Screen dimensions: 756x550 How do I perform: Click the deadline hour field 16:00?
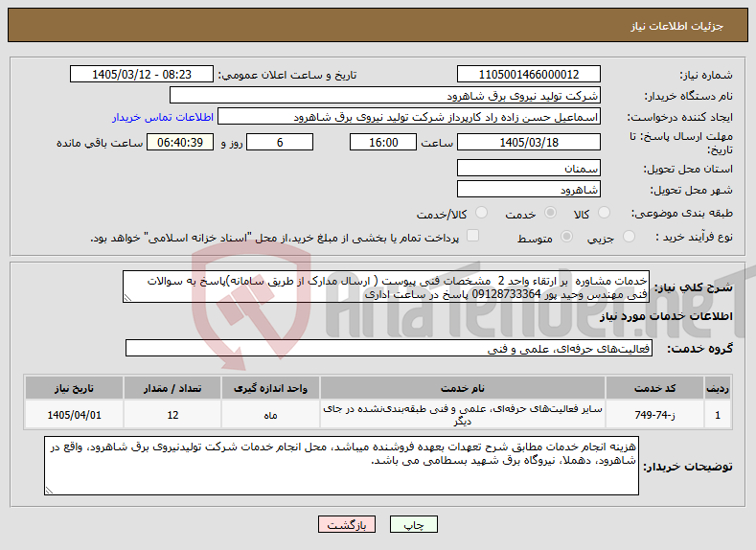coord(383,142)
